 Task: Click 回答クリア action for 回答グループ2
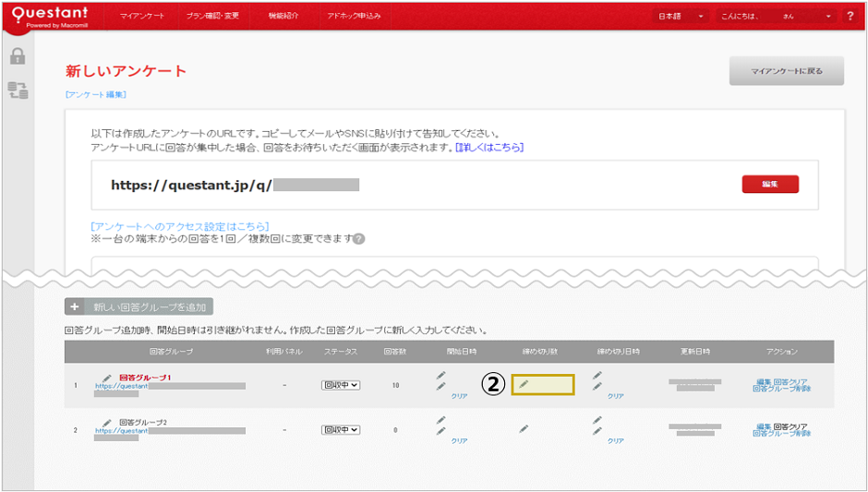(x=790, y=426)
